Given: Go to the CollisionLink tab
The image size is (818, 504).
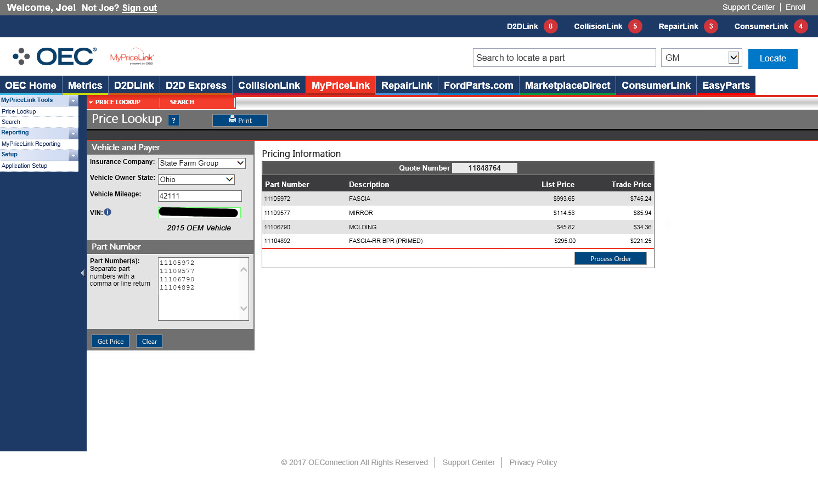Looking at the screenshot, I should (x=269, y=86).
